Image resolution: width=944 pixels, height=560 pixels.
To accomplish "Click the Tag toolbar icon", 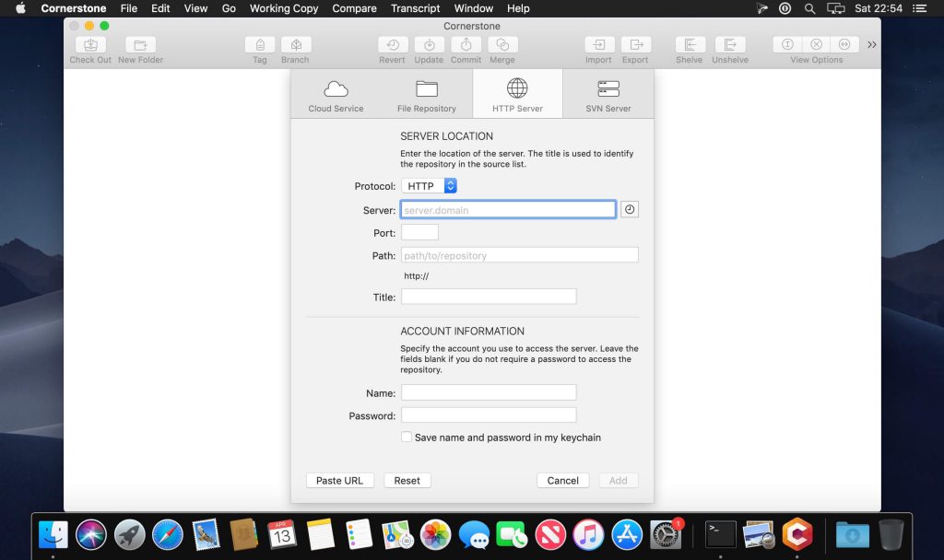I will (x=260, y=45).
